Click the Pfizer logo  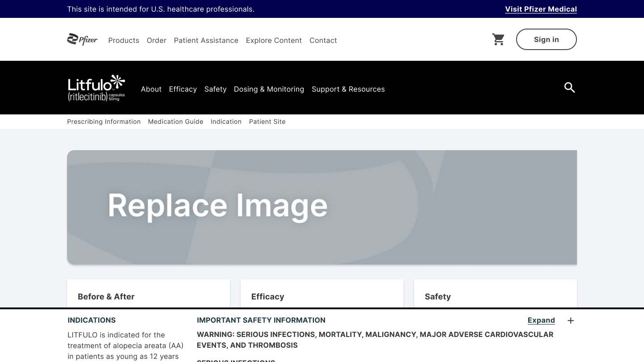[x=82, y=40]
